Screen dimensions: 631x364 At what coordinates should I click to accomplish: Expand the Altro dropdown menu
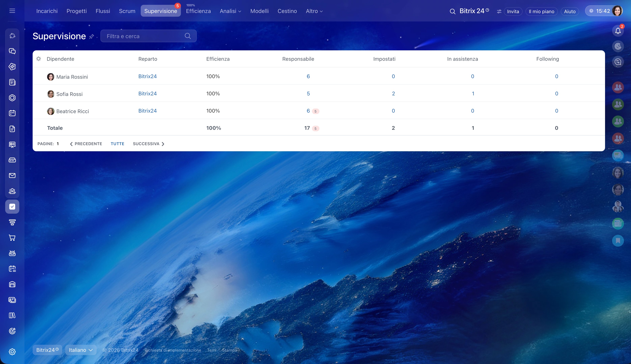point(314,11)
